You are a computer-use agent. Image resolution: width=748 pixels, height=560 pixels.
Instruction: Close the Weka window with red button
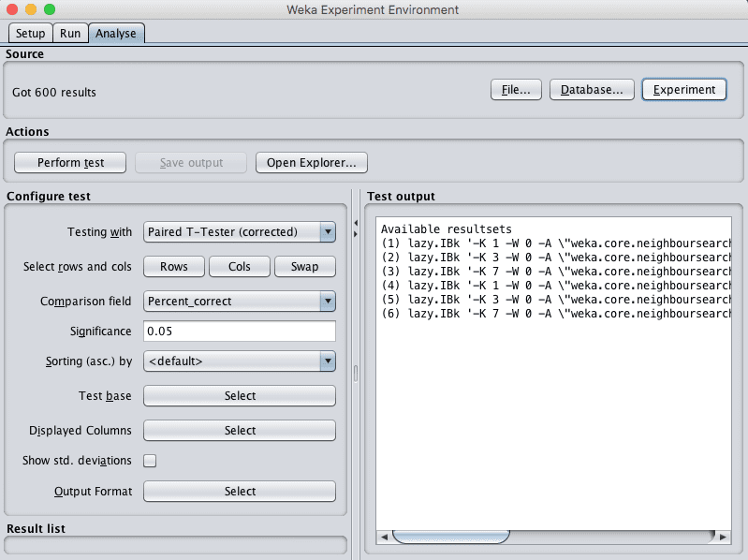(12, 9)
